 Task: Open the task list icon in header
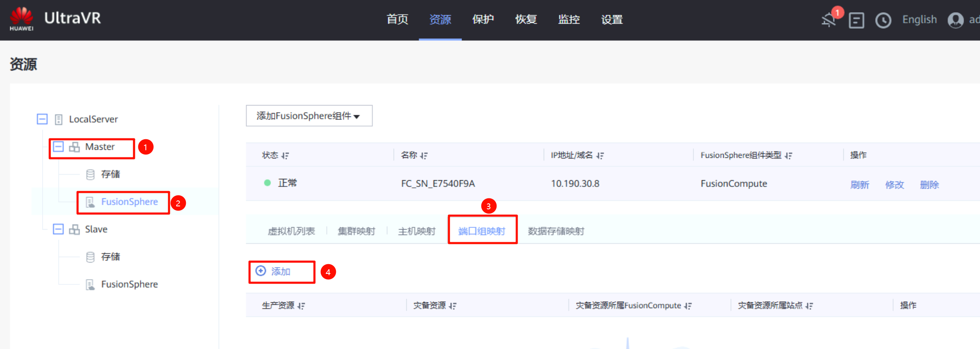pos(856,20)
